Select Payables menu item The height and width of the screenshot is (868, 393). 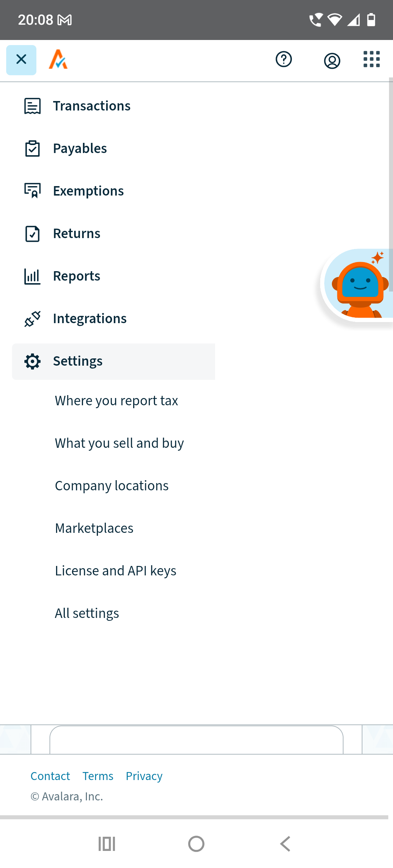pos(80,148)
